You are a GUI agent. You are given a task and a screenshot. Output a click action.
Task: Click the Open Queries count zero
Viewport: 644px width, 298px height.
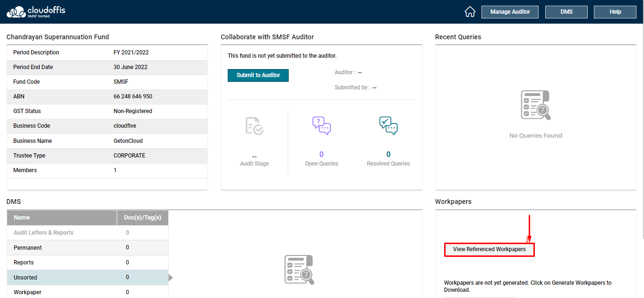pyautogui.click(x=321, y=154)
